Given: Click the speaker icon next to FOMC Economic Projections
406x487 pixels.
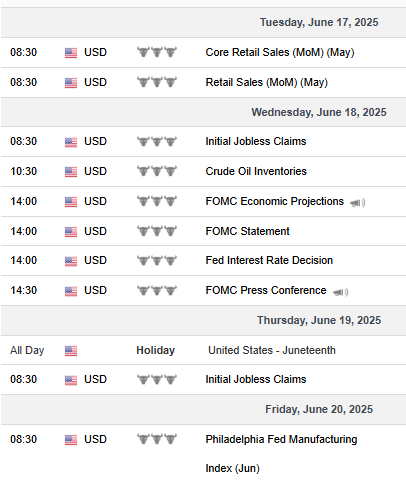Looking at the screenshot, I should [358, 202].
